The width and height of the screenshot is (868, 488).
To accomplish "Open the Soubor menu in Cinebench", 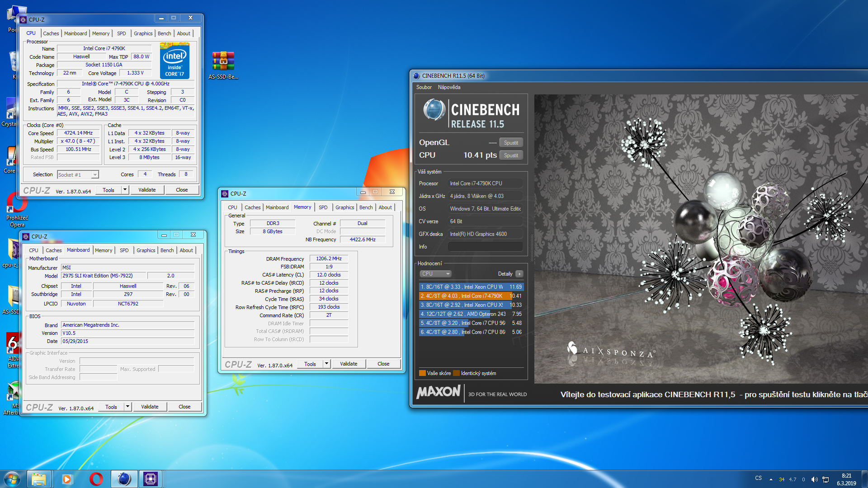I will pyautogui.click(x=424, y=87).
